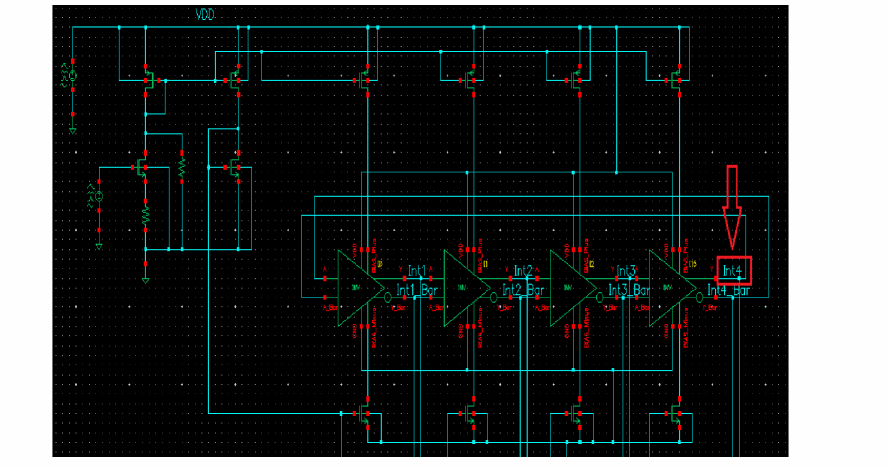Select the A input pin of first inverter

(325, 278)
